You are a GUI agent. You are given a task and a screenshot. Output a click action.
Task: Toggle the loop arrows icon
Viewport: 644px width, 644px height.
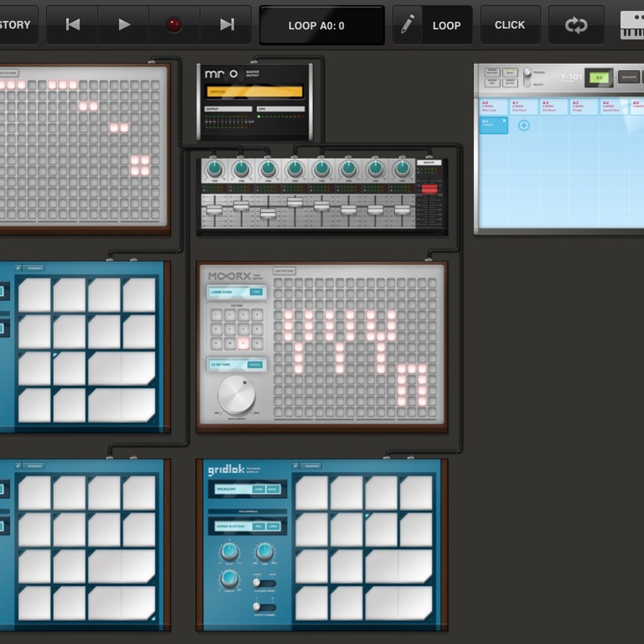click(576, 25)
